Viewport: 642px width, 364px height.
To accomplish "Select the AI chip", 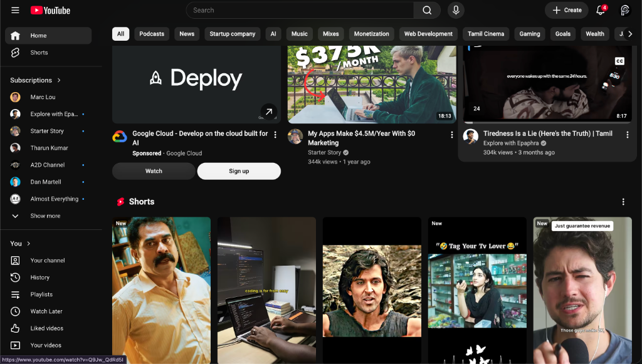I will pos(273,34).
